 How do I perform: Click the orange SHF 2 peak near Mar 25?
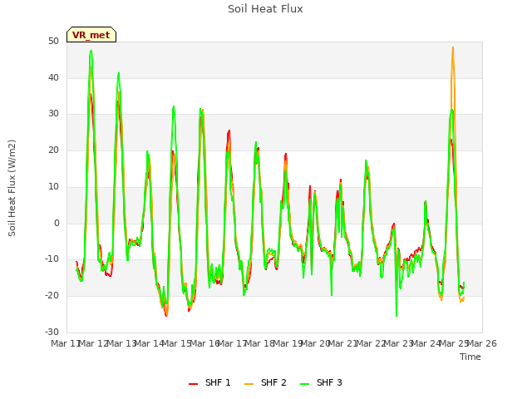[453, 48]
